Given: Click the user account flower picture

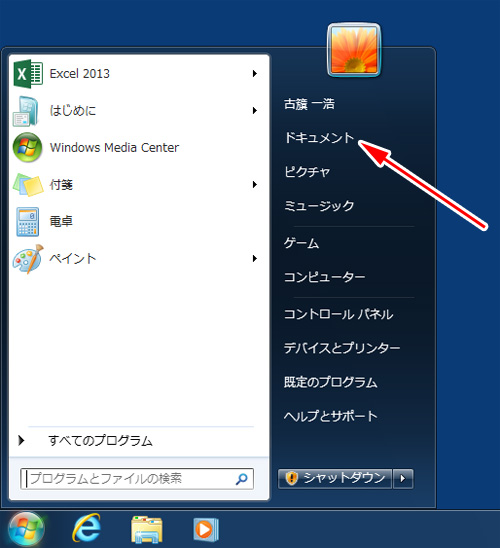Looking at the screenshot, I should [354, 50].
